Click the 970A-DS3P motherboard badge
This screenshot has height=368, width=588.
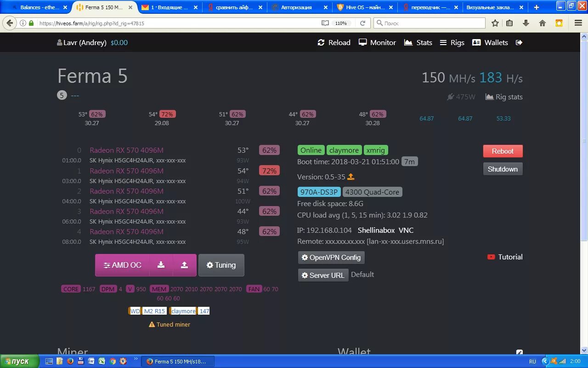coord(319,192)
